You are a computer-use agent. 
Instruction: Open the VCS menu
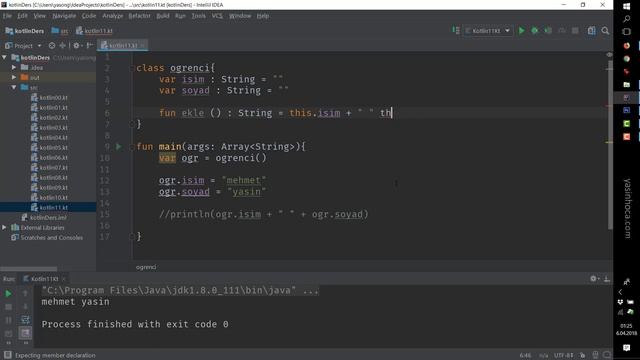(217, 16)
